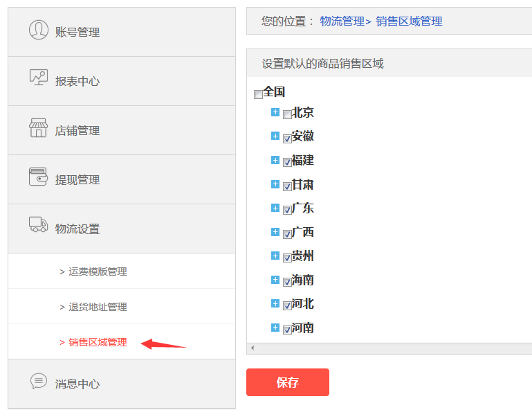Click the red 保存 button
The height and width of the screenshot is (419, 532).
click(288, 382)
